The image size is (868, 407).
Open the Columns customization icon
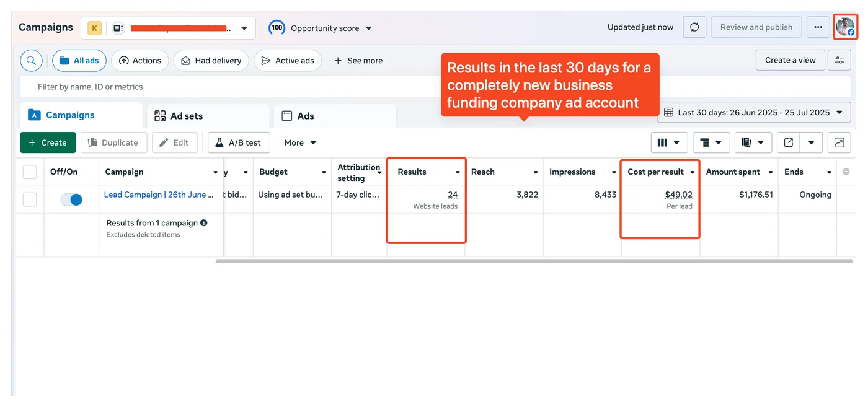point(669,142)
